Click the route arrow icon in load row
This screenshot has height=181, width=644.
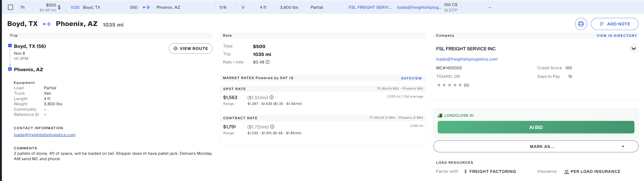(146, 7)
